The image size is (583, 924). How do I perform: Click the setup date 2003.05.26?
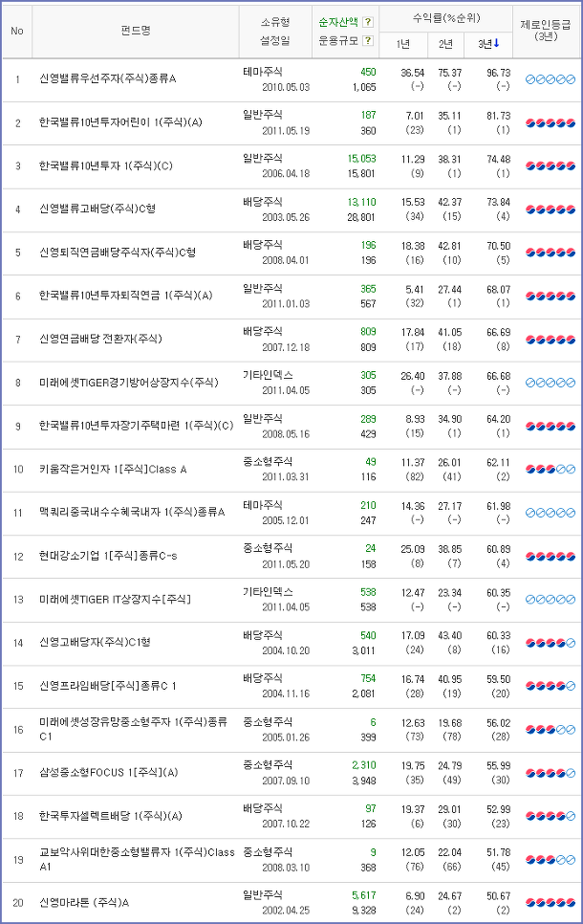pos(286,217)
